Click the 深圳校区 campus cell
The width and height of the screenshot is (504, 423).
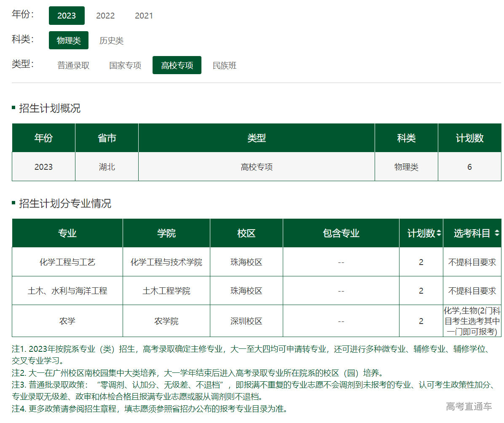[x=247, y=321]
